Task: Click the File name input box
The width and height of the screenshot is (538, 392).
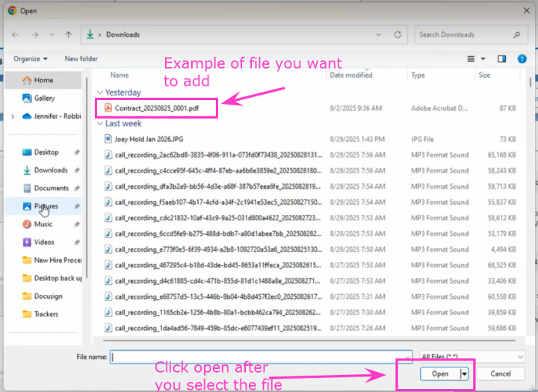Action: [261, 357]
